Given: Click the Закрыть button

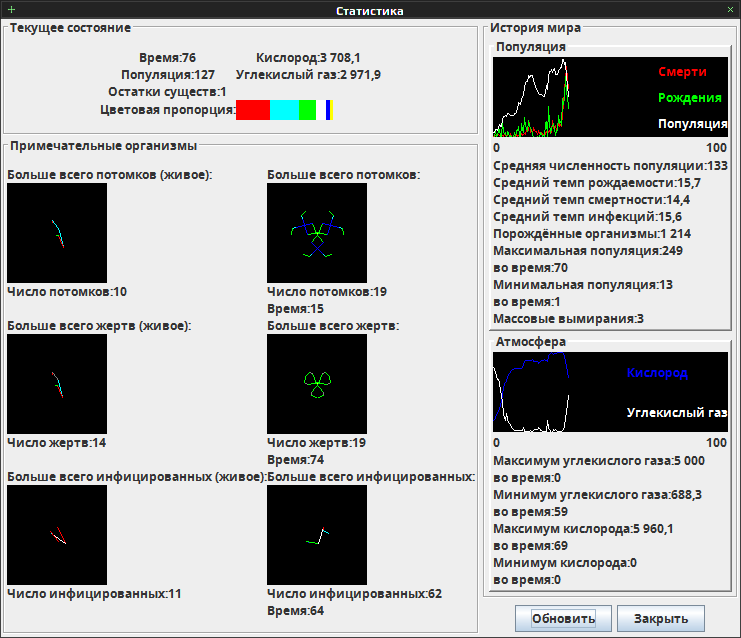Looking at the screenshot, I should click(x=661, y=618).
